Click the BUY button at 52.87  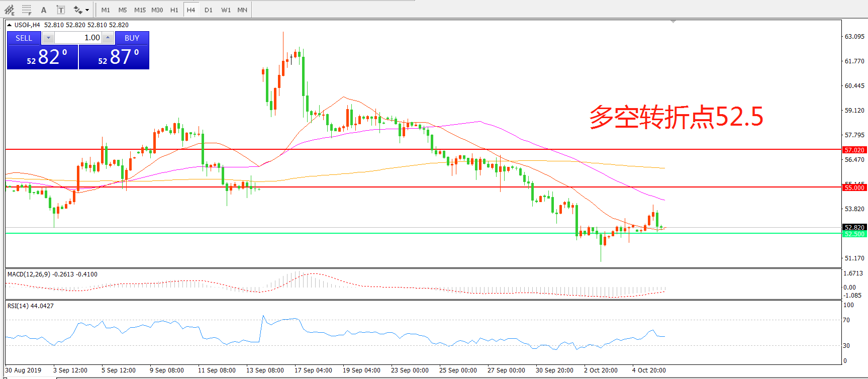tap(114, 56)
